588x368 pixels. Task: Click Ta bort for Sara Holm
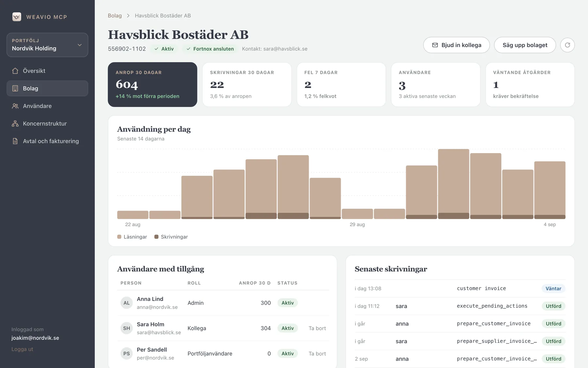tap(317, 328)
